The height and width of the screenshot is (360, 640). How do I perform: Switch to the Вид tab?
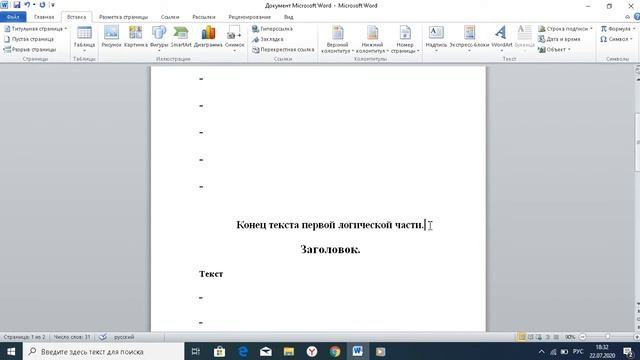pos(289,17)
